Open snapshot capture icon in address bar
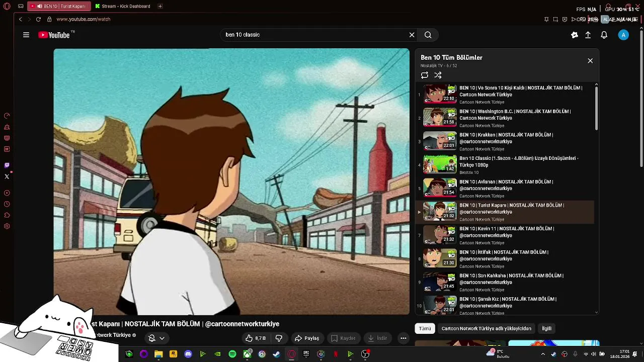This screenshot has height=362, width=644. (555, 19)
